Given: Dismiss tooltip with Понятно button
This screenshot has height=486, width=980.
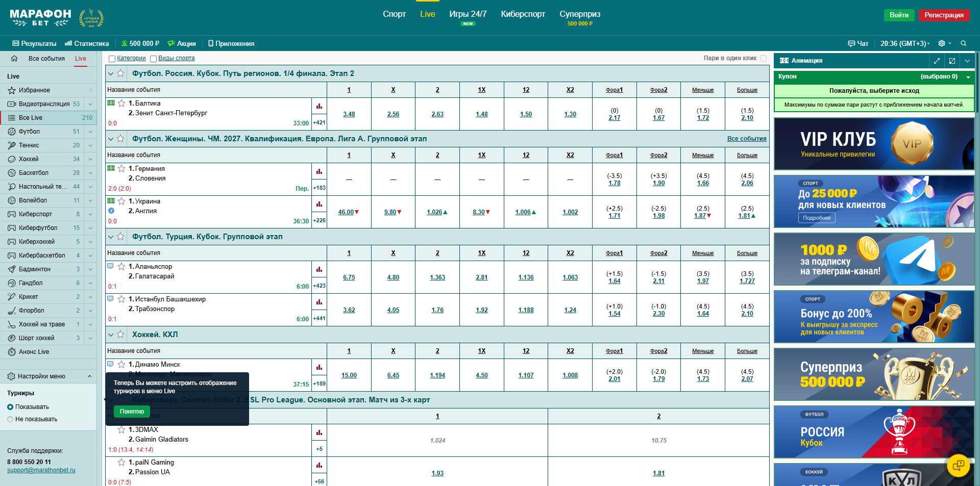Looking at the screenshot, I should pos(132,412).
